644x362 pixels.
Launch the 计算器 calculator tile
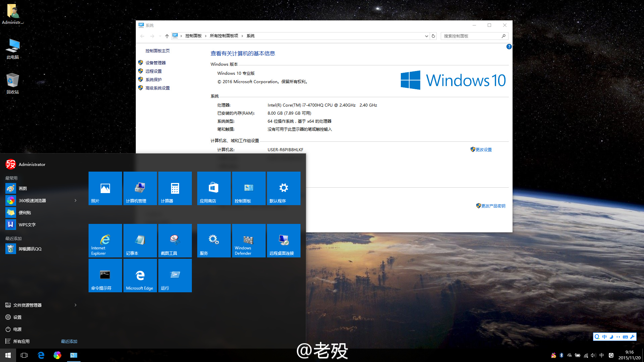click(175, 188)
